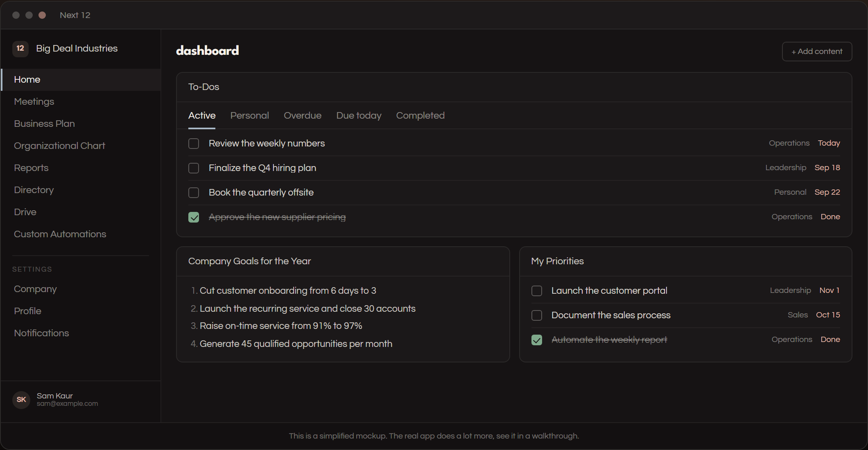Uncheck Approve the new supplier pricing checkbox

(194, 217)
